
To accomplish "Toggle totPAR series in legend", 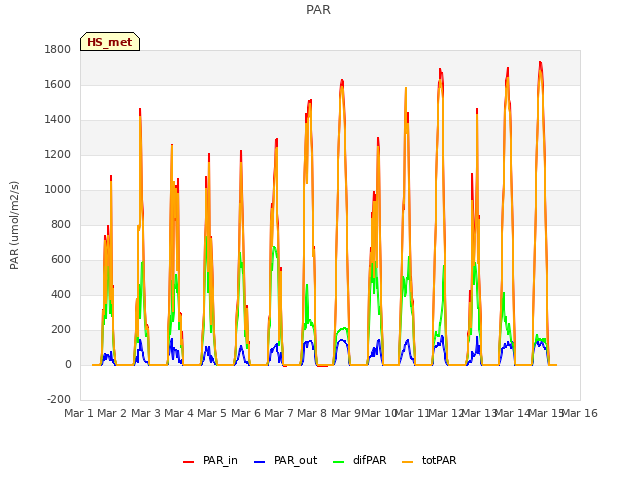I will (429, 460).
